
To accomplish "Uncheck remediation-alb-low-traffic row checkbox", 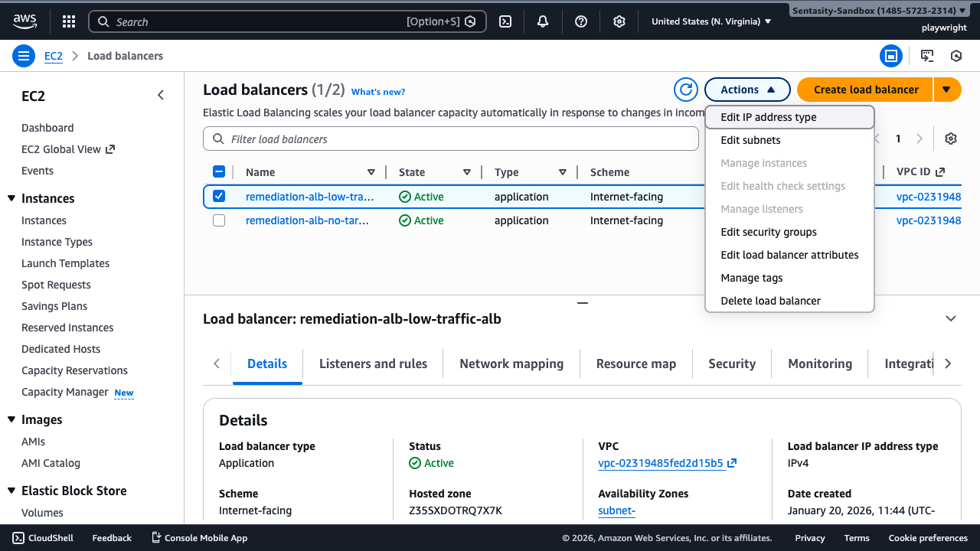I will pyautogui.click(x=219, y=197).
